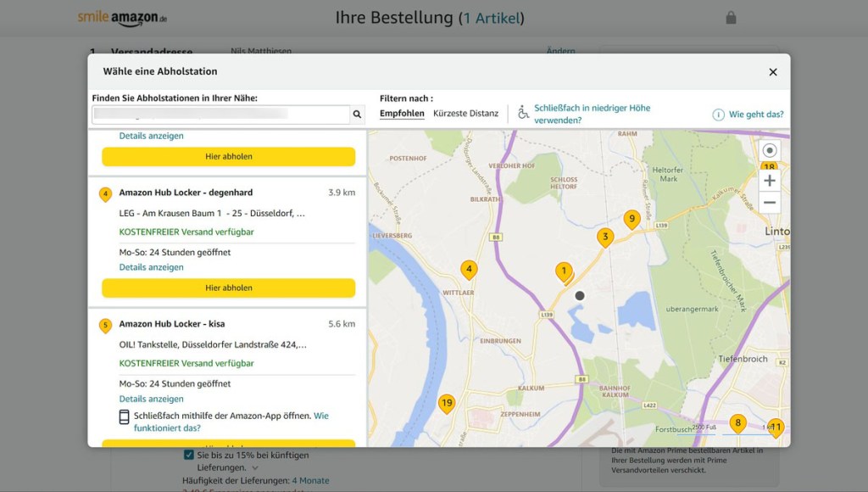Click the wheelchair accessibility icon

523,113
